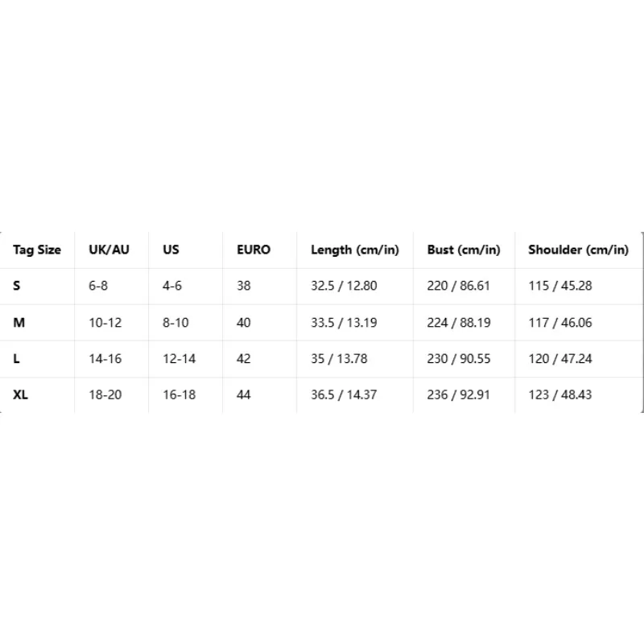Select the Bust (cm/in) header

click(x=464, y=250)
